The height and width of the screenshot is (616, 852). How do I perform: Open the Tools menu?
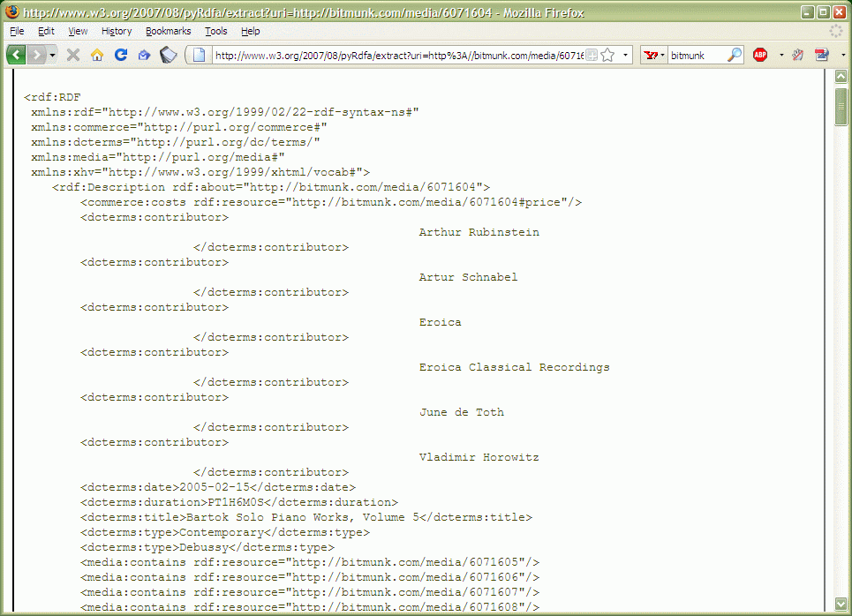(x=216, y=31)
